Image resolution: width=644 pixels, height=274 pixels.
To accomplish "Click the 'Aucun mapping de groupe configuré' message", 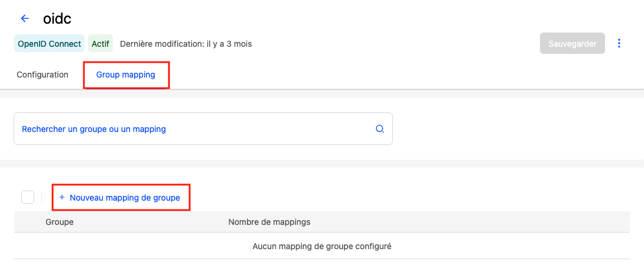I will [x=321, y=246].
